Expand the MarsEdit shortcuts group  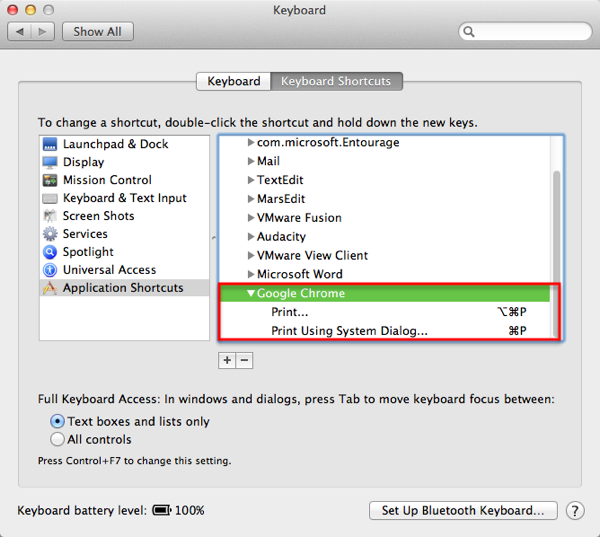click(251, 199)
